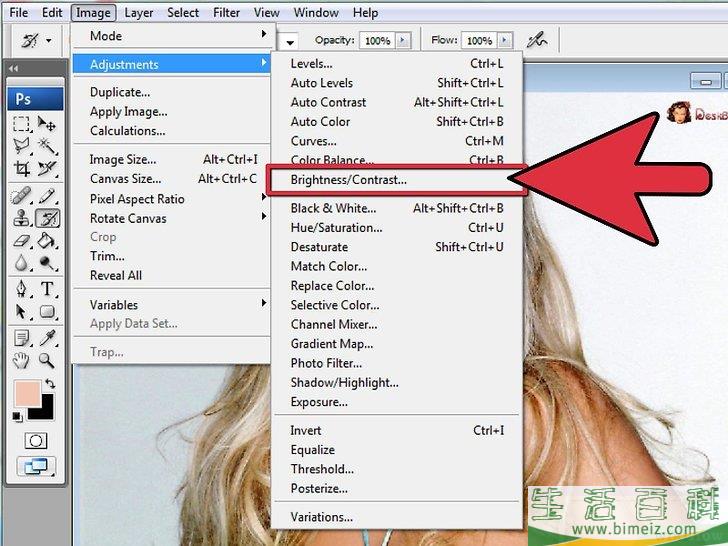Select the Zoom tool

46,360
